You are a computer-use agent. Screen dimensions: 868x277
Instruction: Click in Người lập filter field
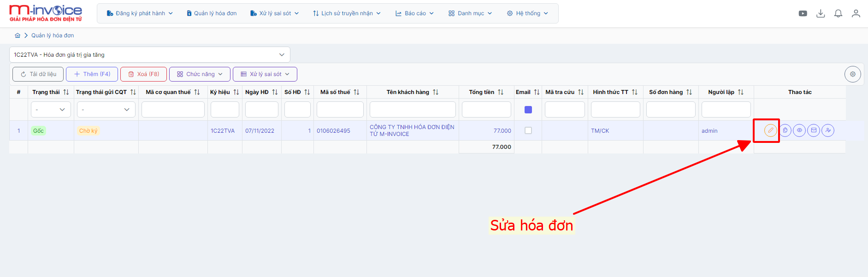[x=726, y=110]
